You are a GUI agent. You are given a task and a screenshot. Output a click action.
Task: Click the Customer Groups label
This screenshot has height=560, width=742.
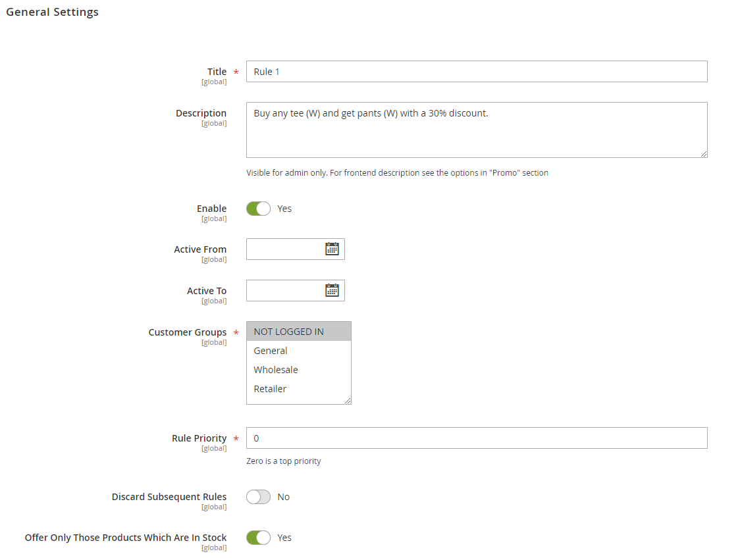point(188,332)
